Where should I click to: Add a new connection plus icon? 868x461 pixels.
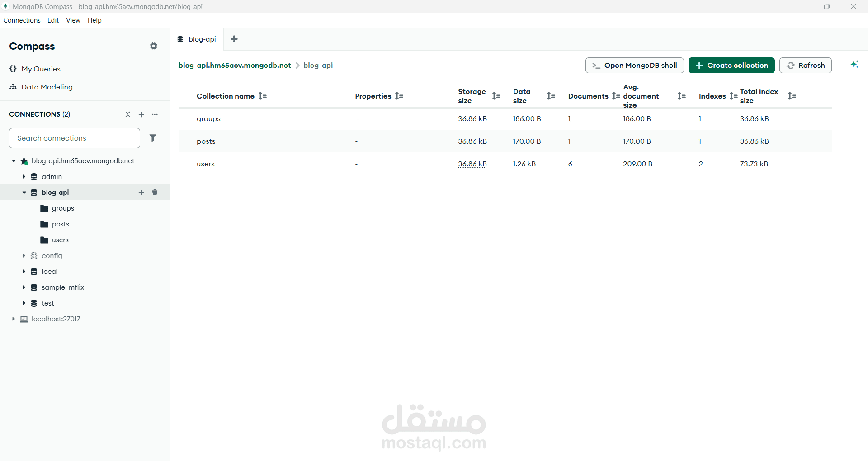pos(141,114)
